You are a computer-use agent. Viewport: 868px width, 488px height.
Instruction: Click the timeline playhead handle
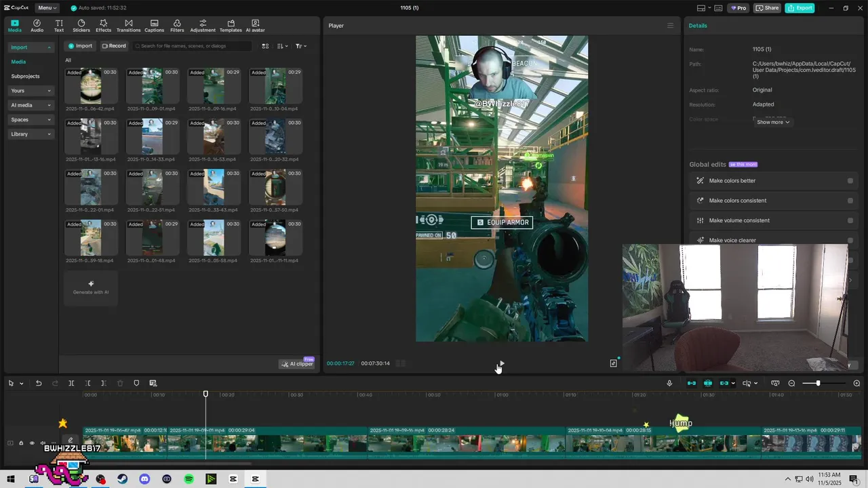[x=205, y=394]
